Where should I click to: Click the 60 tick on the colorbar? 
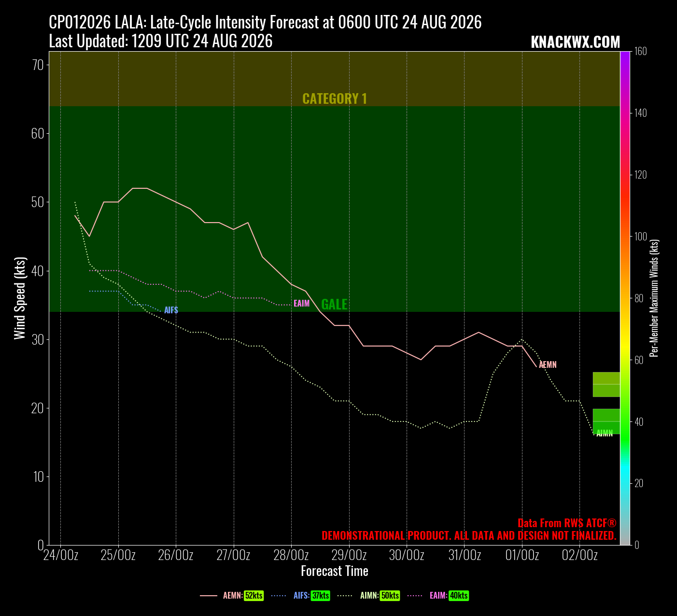coord(639,360)
